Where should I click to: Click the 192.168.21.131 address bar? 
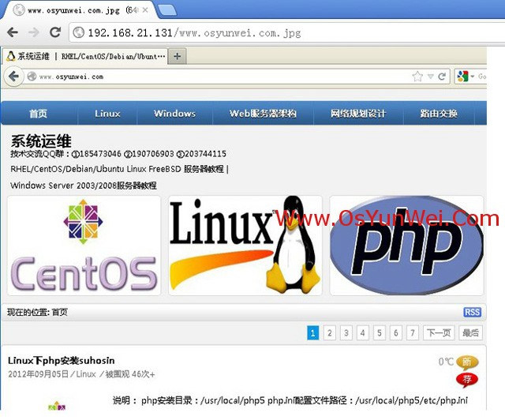[x=286, y=32]
